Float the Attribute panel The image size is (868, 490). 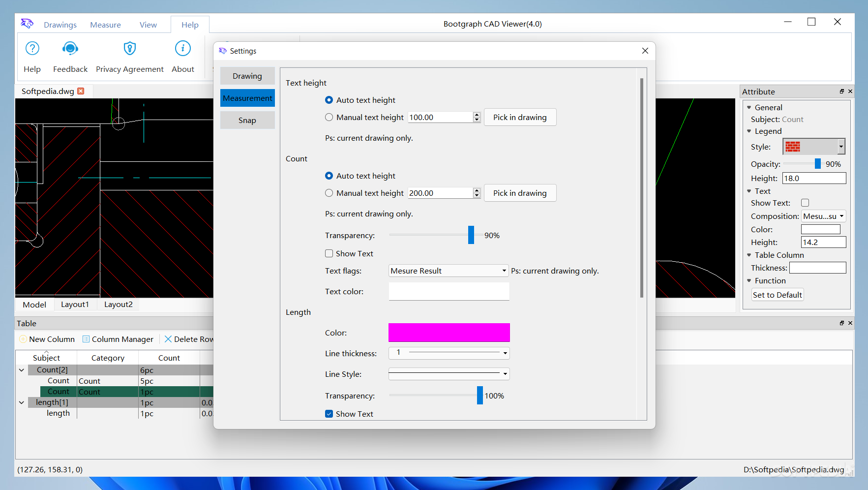tap(842, 92)
